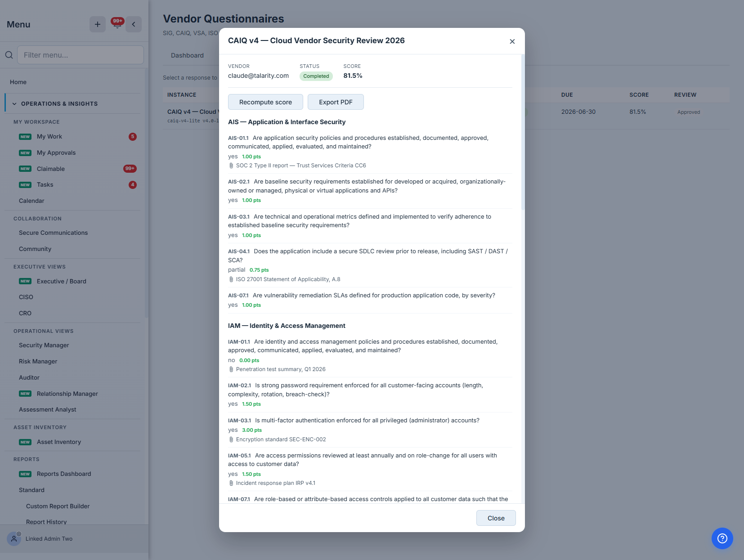Screen dimensions: 744x560
Task: Click the NEW badge beside Relationship Manager
Action: (x=25, y=394)
